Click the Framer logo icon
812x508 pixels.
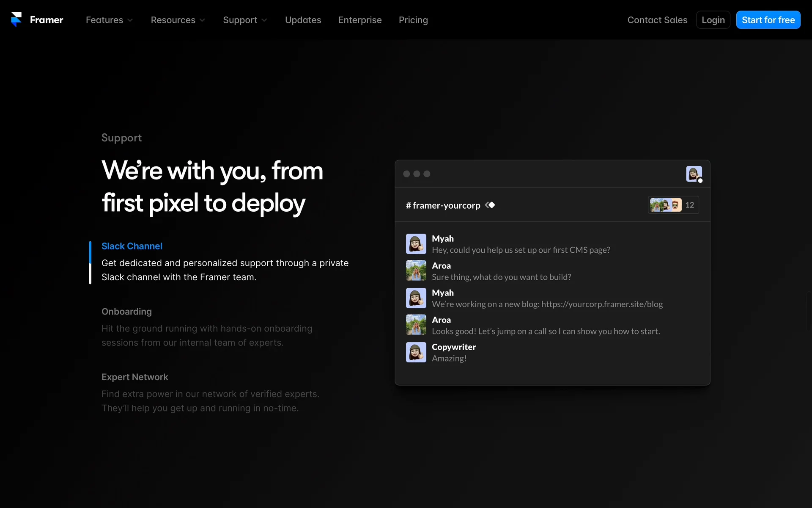16,19
